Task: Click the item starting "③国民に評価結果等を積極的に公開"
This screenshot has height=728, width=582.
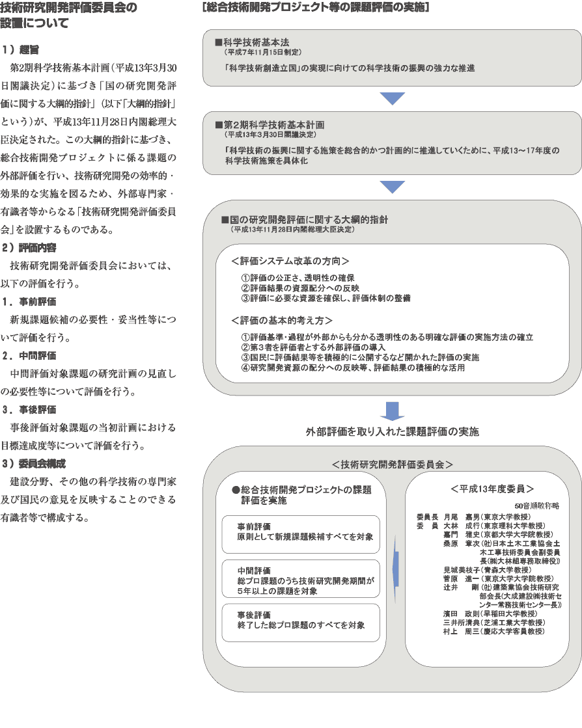Action: [x=360, y=358]
